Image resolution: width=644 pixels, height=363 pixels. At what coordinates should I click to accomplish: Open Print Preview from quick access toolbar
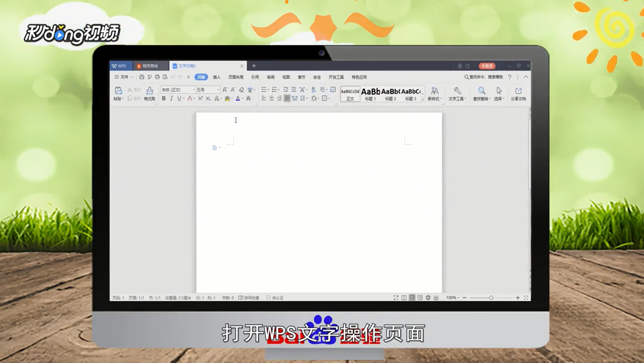click(165, 77)
